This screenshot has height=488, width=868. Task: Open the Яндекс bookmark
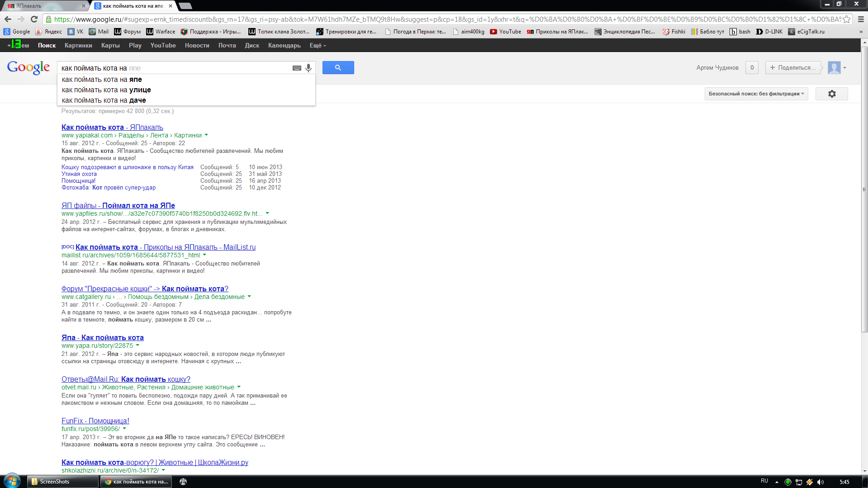pyautogui.click(x=49, y=32)
